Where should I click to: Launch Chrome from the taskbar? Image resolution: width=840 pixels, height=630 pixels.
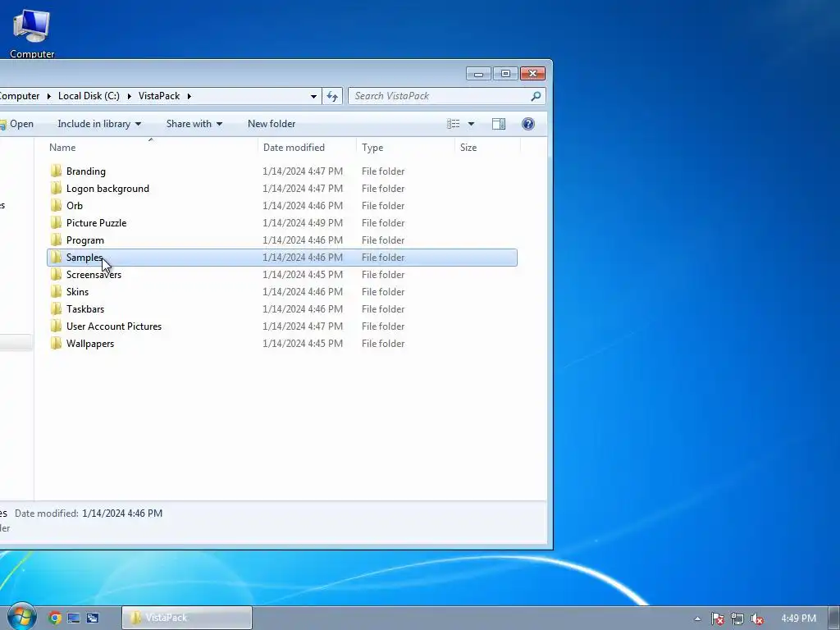coord(55,619)
